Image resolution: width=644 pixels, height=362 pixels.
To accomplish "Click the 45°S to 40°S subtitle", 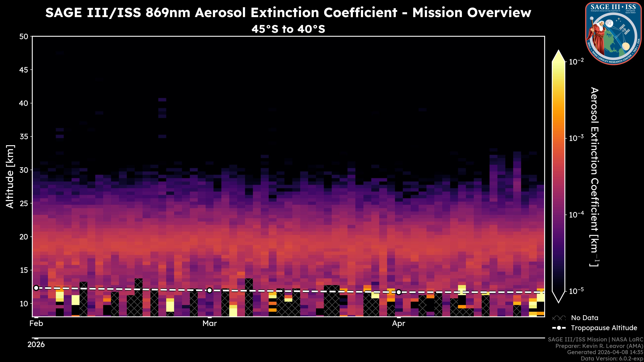I will coord(288,29).
